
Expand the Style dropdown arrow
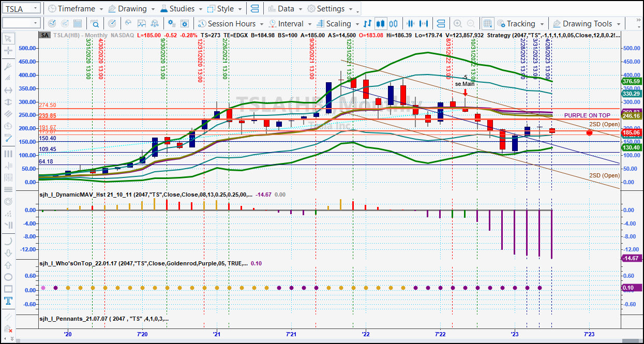click(239, 9)
